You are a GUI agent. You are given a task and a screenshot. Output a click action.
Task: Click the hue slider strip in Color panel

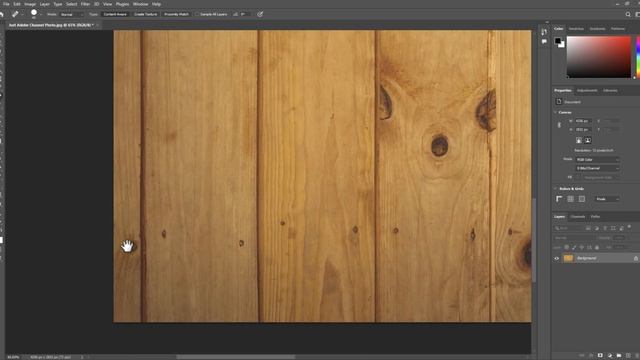coord(638,57)
